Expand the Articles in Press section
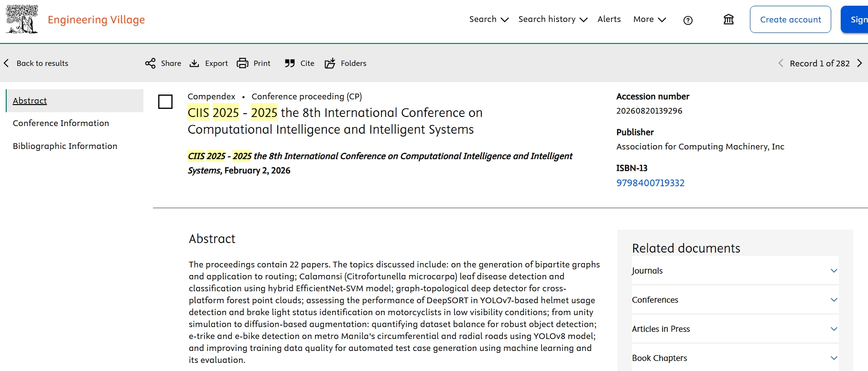 pyautogui.click(x=834, y=329)
